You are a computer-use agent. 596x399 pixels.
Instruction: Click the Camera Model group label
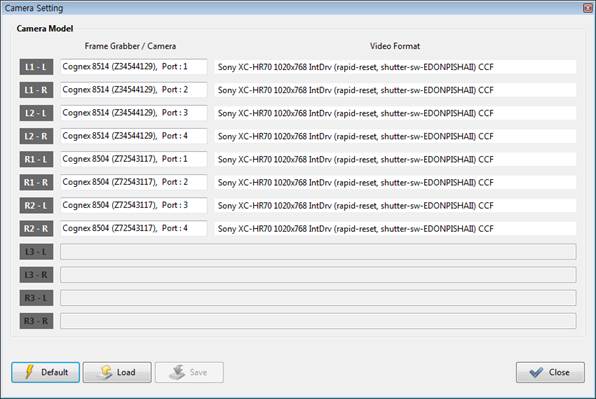pos(45,28)
